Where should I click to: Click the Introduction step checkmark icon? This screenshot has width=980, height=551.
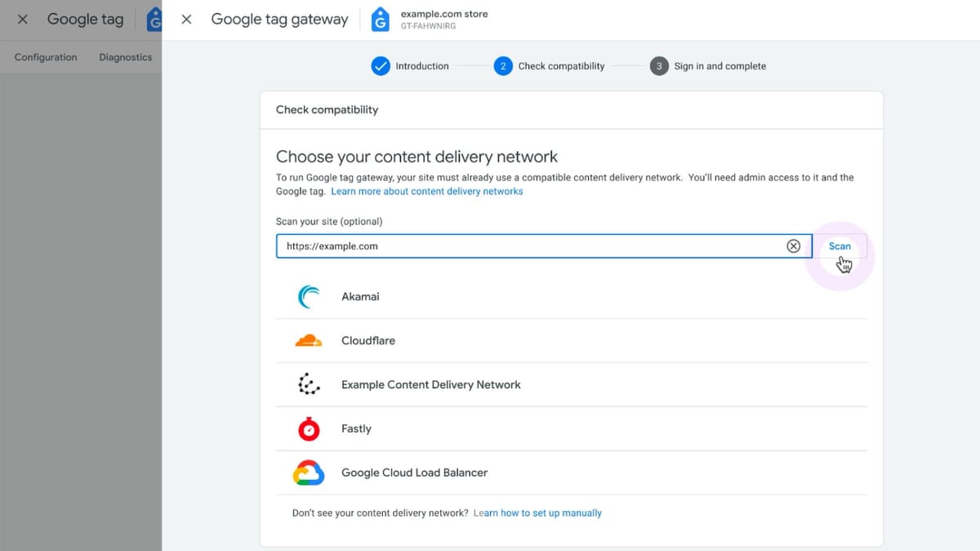coord(381,65)
